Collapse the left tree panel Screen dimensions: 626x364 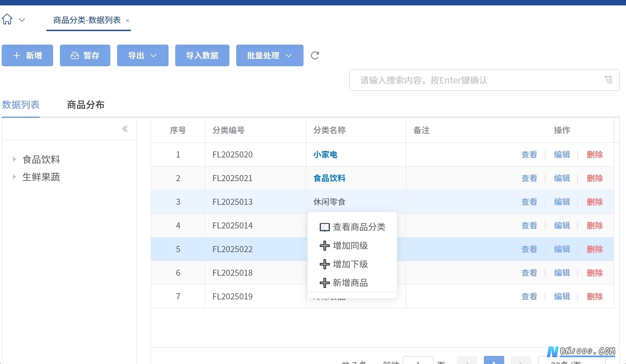coord(125,129)
